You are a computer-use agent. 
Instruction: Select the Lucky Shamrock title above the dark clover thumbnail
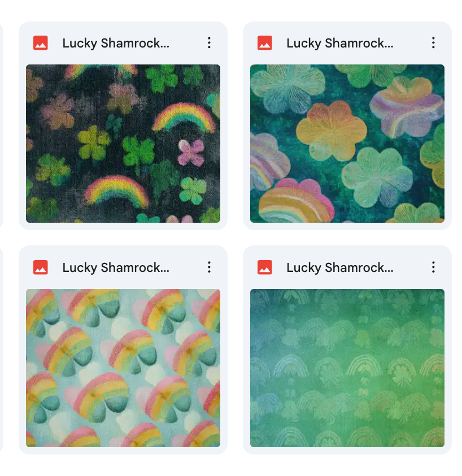click(116, 44)
